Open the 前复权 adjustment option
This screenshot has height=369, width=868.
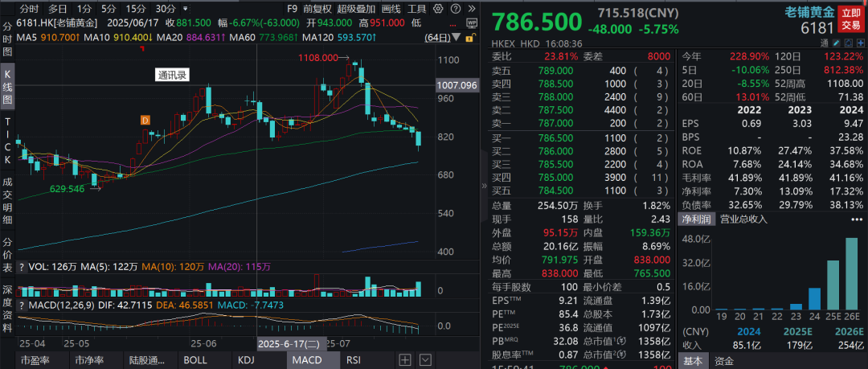tap(317, 9)
